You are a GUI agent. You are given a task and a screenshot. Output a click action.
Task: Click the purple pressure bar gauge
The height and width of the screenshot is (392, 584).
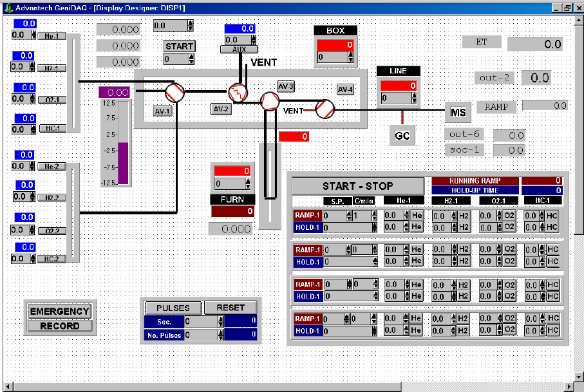click(123, 143)
